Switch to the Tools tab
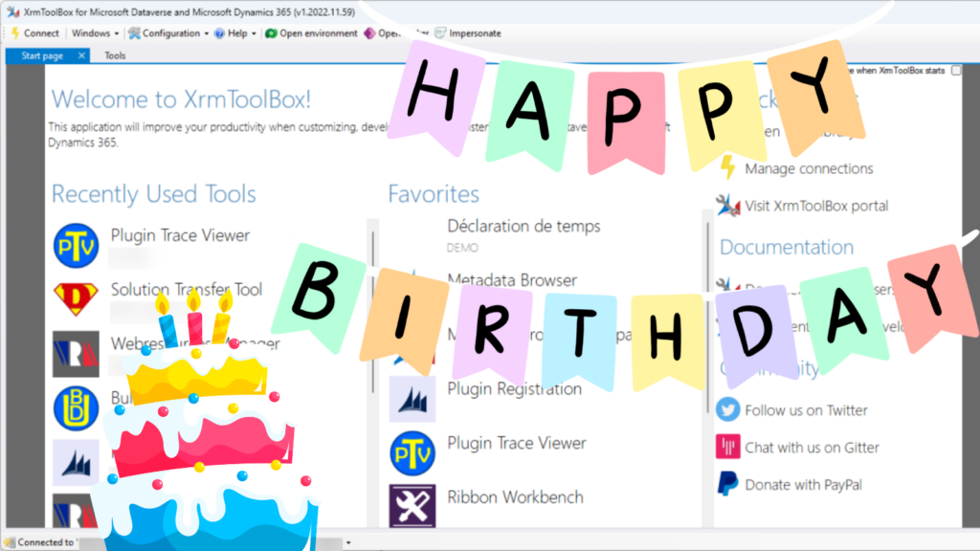Screen dimensions: 980x551 click(x=115, y=55)
